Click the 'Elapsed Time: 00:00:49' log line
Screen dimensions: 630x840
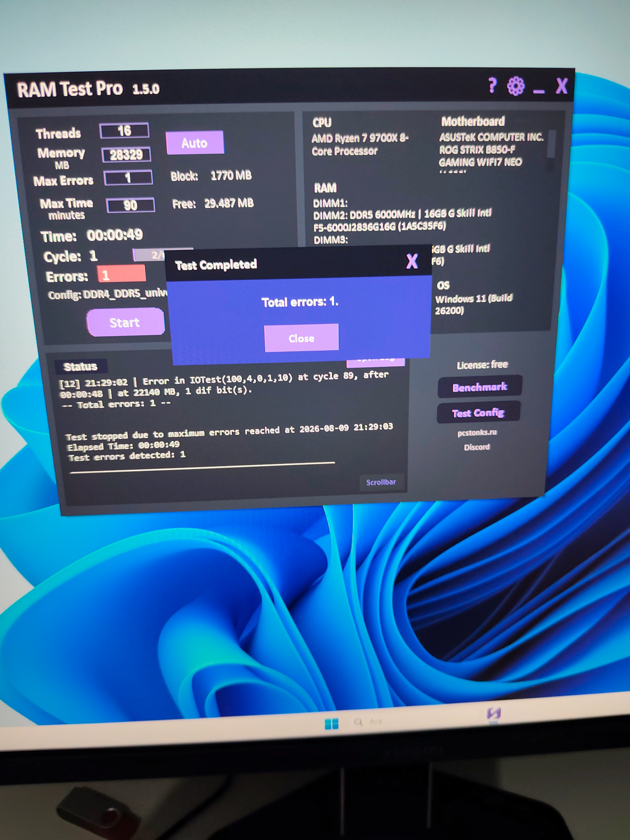coord(123,446)
